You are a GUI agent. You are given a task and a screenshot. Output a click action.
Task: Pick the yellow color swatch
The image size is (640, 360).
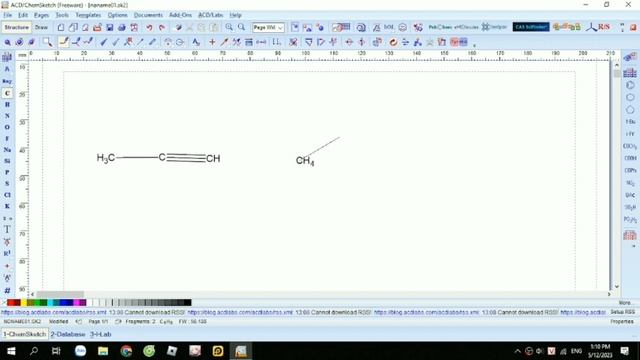click(x=24, y=302)
